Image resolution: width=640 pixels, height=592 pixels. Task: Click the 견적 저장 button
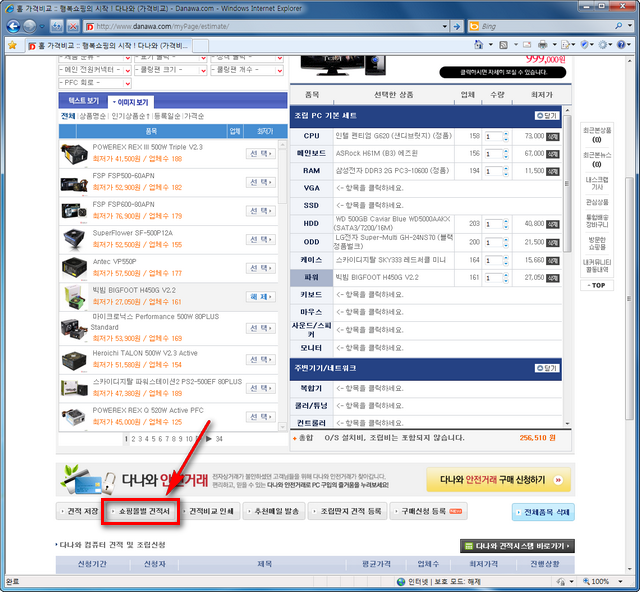click(x=79, y=511)
